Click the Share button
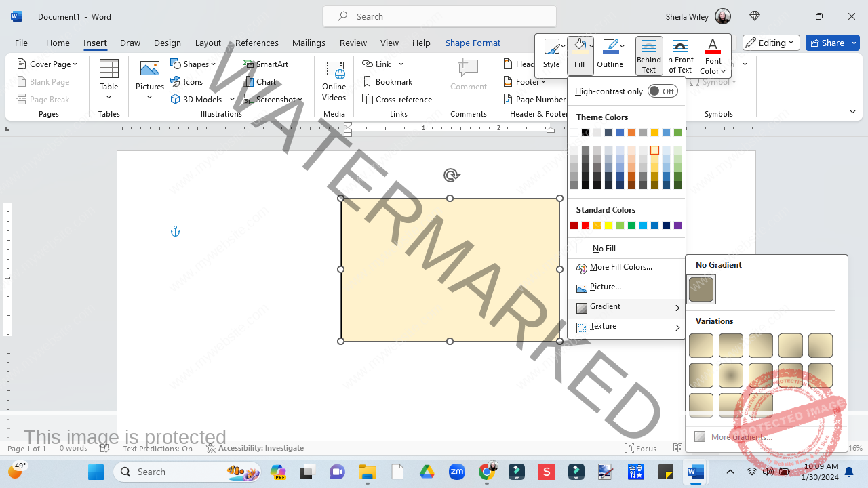 coord(832,43)
